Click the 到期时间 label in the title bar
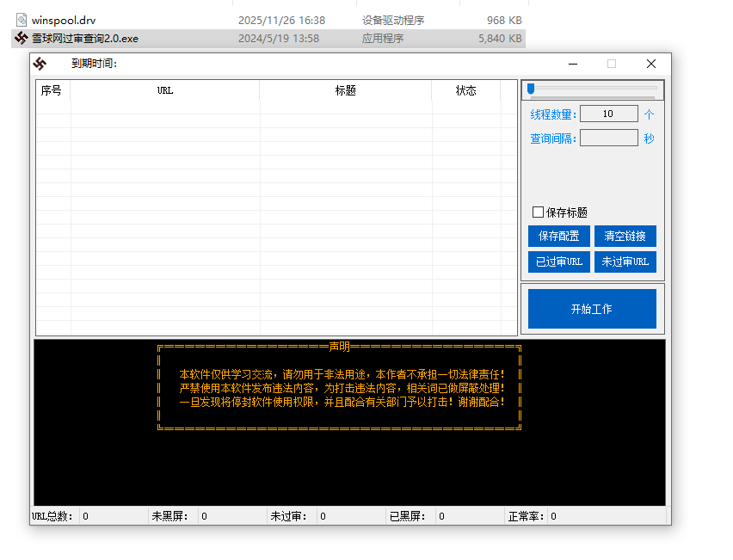733x560 pixels. tap(89, 63)
